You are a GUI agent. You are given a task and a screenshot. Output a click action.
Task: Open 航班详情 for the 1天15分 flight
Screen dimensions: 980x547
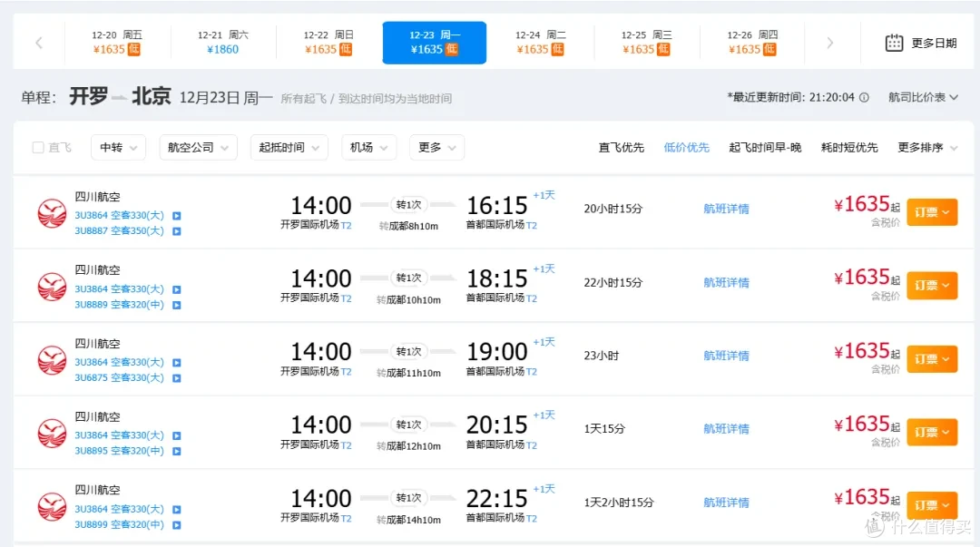point(726,429)
